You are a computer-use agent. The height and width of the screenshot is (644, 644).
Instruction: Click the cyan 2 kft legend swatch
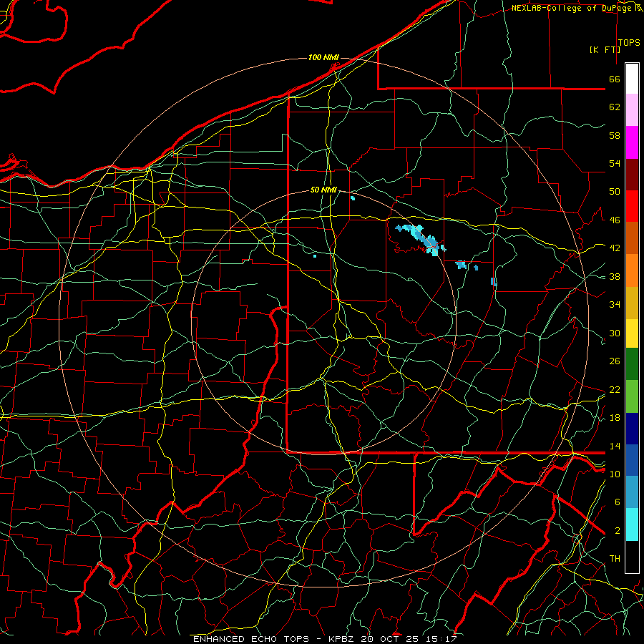(632, 525)
